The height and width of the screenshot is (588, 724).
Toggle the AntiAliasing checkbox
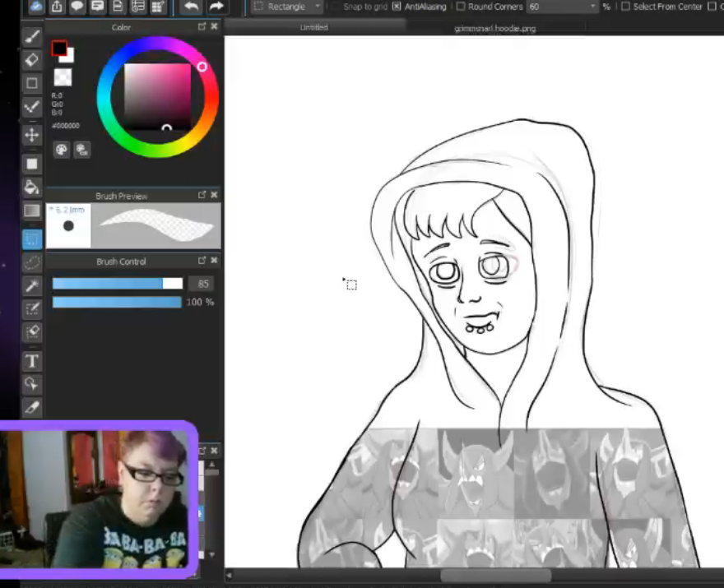coord(397,7)
